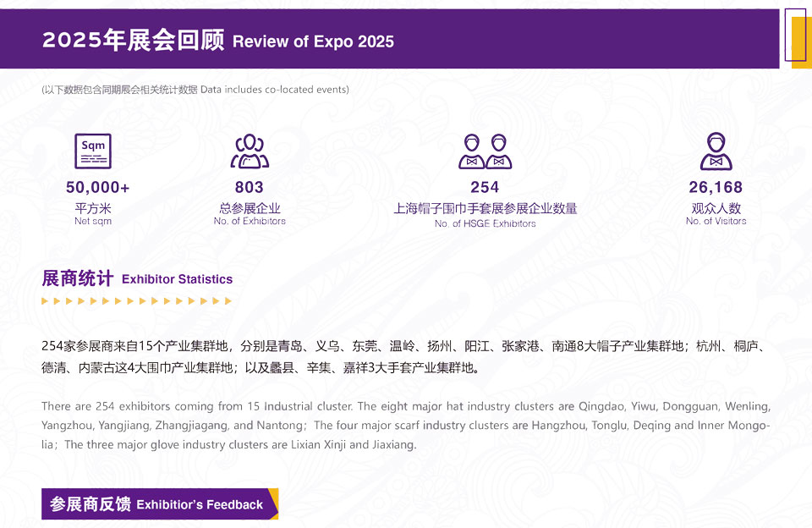The image size is (812, 528).
Task: Select the 254 HSGE exhibitors figure
Action: click(x=485, y=187)
